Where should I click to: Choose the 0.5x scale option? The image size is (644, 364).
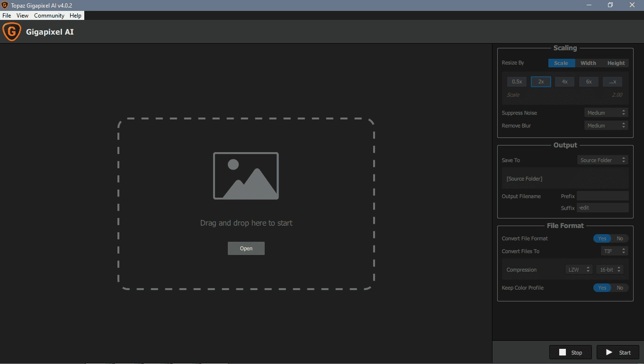coord(517,82)
